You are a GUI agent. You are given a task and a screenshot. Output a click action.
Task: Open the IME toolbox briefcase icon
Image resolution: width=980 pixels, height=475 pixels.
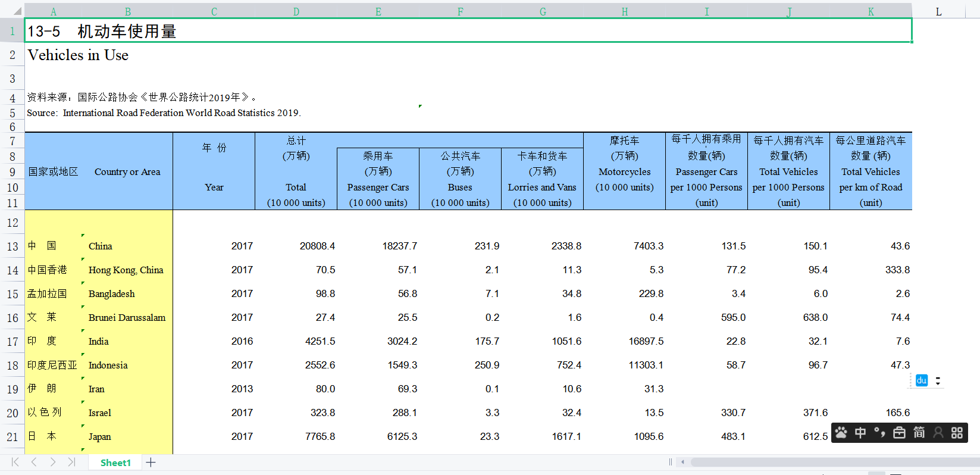pos(899,433)
